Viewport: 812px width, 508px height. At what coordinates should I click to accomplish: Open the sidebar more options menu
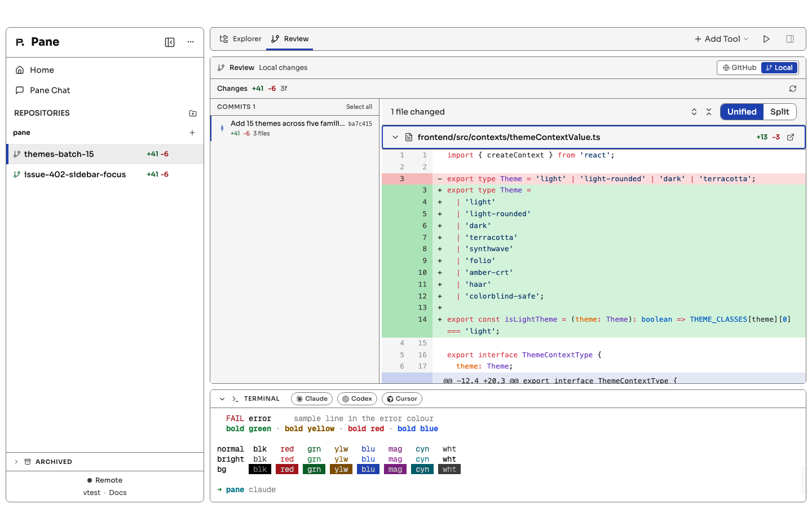click(191, 42)
